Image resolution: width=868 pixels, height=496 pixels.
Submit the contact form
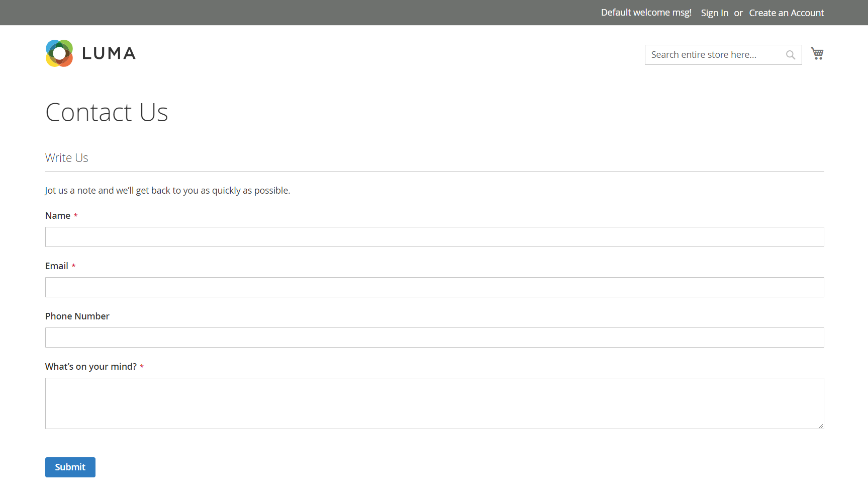click(x=70, y=467)
